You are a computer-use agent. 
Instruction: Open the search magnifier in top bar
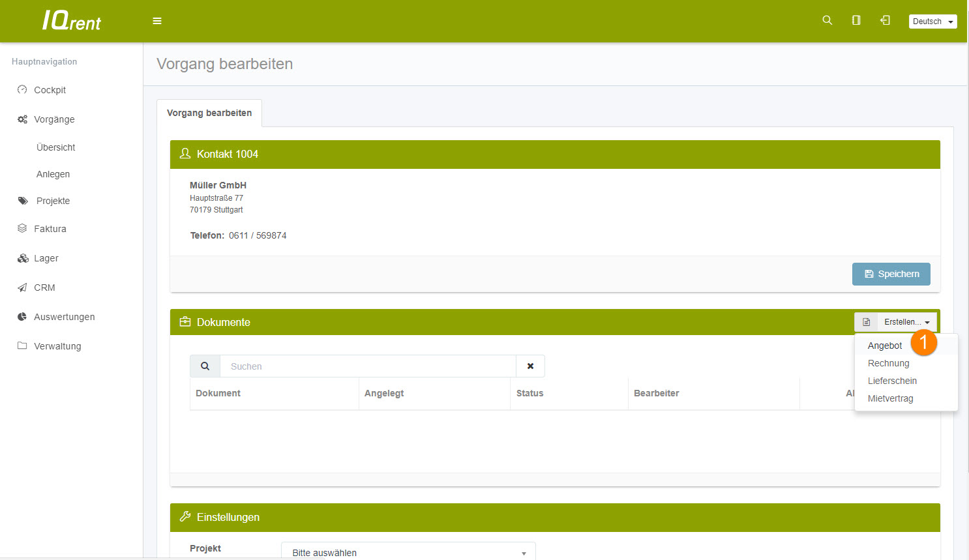827,20
